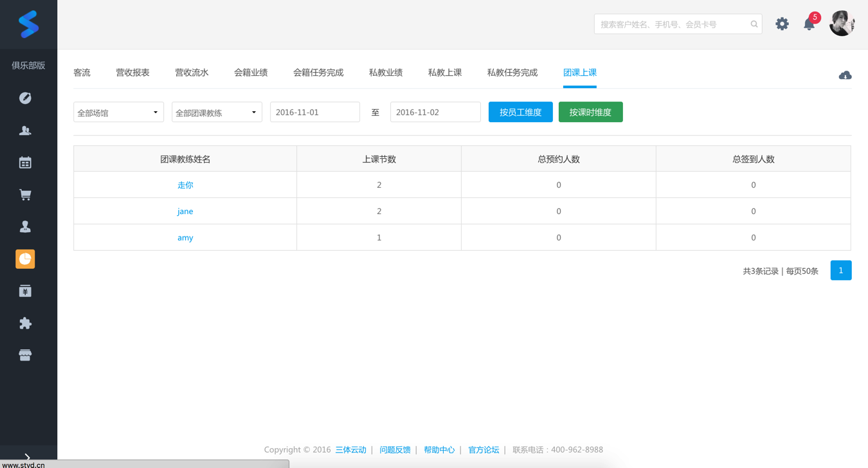Image resolution: width=868 pixels, height=468 pixels.
Task: Open the calendar schedule sidebar icon
Action: click(25, 163)
